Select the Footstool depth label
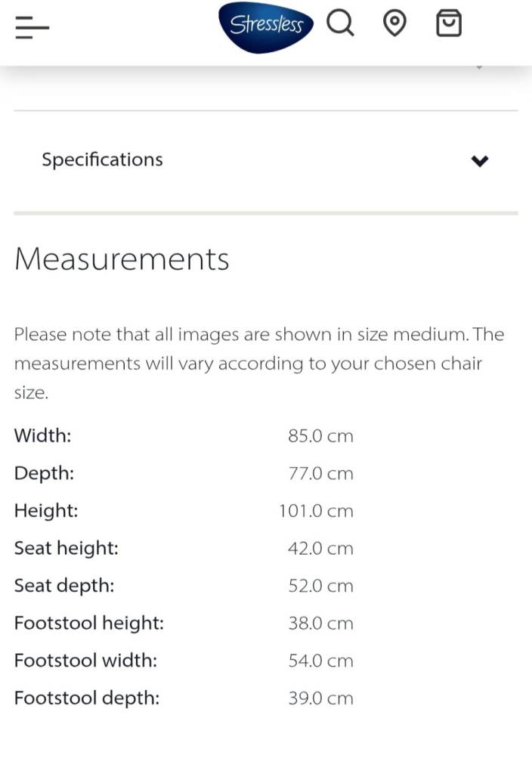The height and width of the screenshot is (774, 532). pyautogui.click(x=86, y=698)
